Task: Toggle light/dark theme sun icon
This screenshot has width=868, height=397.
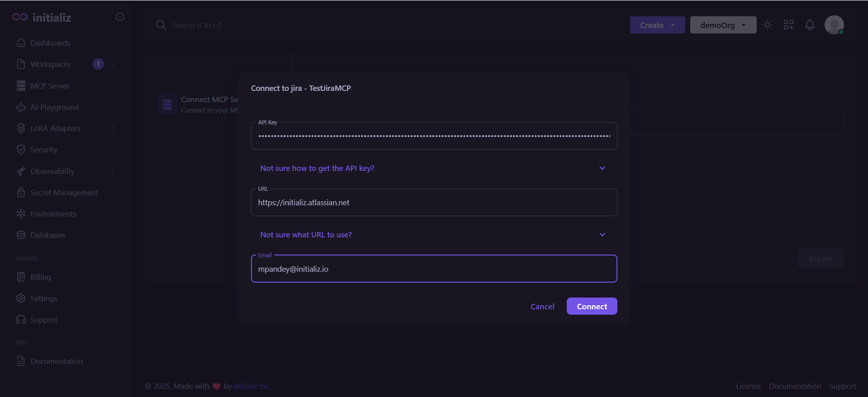Action: [x=767, y=25]
